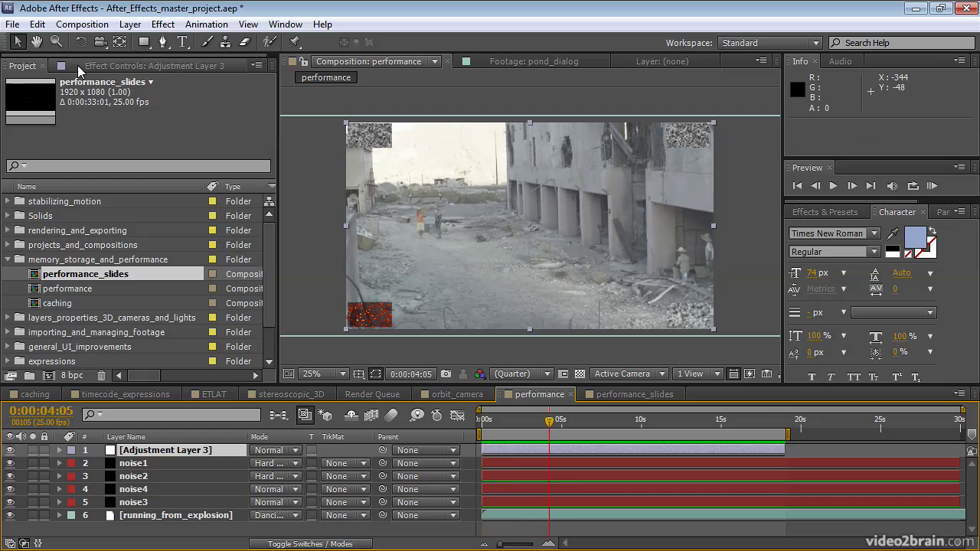
Task: Select the Unified Camera tool
Action: pyautogui.click(x=100, y=42)
